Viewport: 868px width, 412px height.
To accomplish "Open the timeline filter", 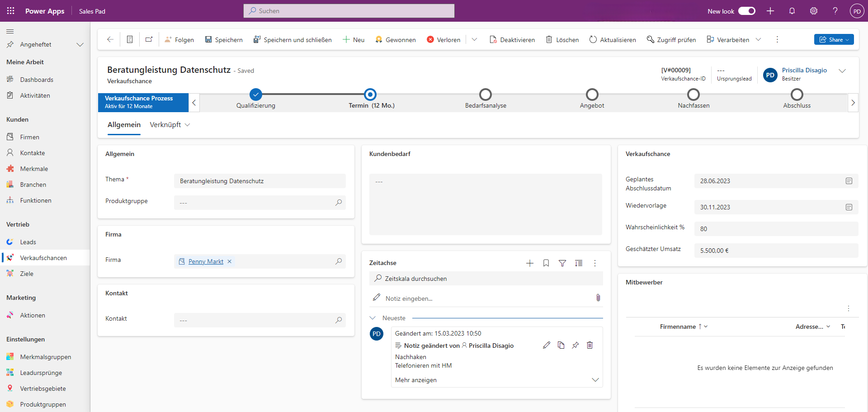I will click(x=562, y=263).
